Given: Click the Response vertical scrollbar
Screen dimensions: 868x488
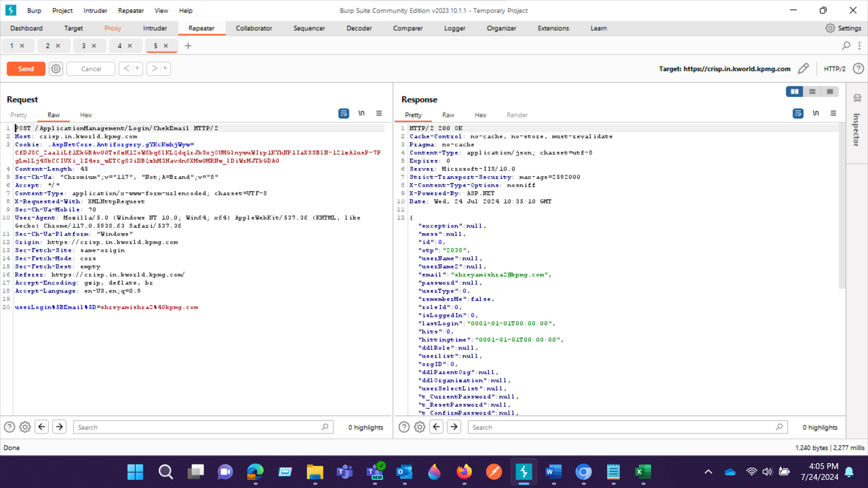Looking at the screenshot, I should pyautogui.click(x=842, y=206).
